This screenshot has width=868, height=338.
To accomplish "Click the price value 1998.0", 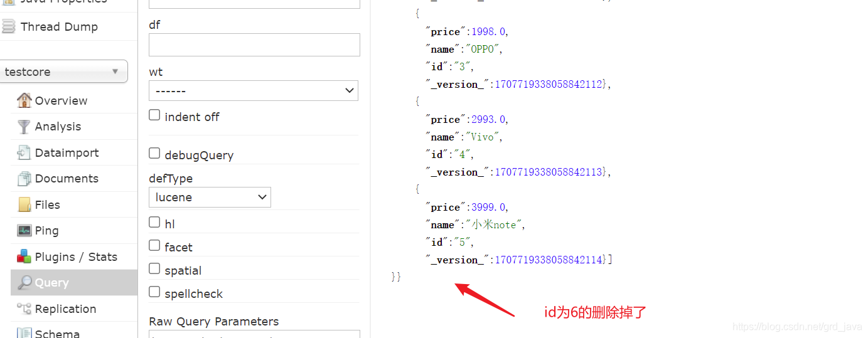I will tap(489, 31).
